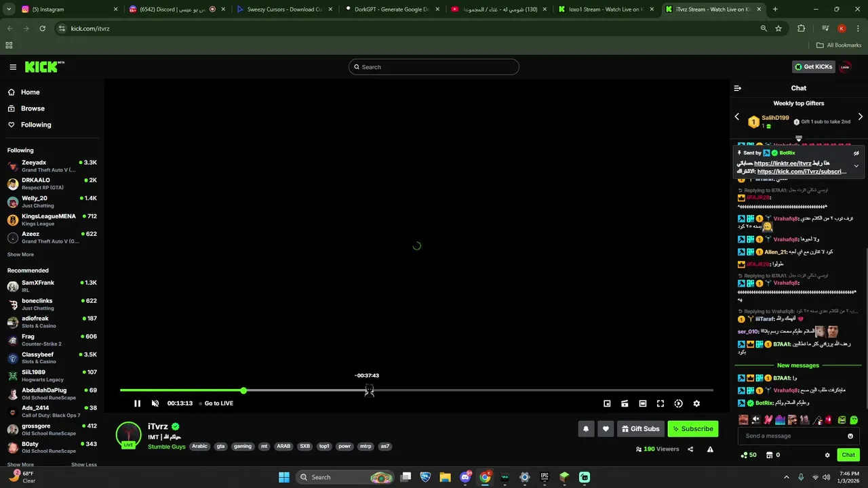868x488 pixels.
Task: Click the green Subscribe button
Action: tap(692, 428)
